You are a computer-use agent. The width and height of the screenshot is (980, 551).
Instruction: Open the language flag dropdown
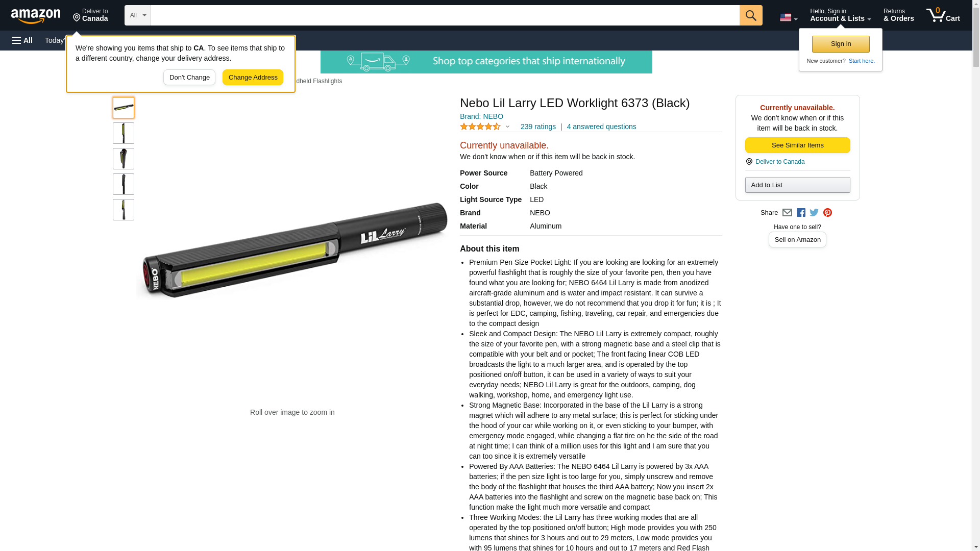coord(789,18)
